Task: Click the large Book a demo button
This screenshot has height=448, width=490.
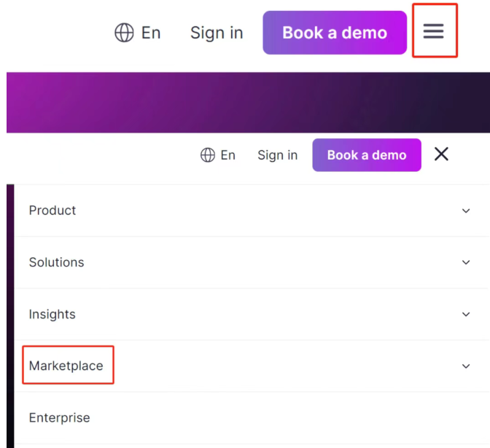Action: [335, 33]
